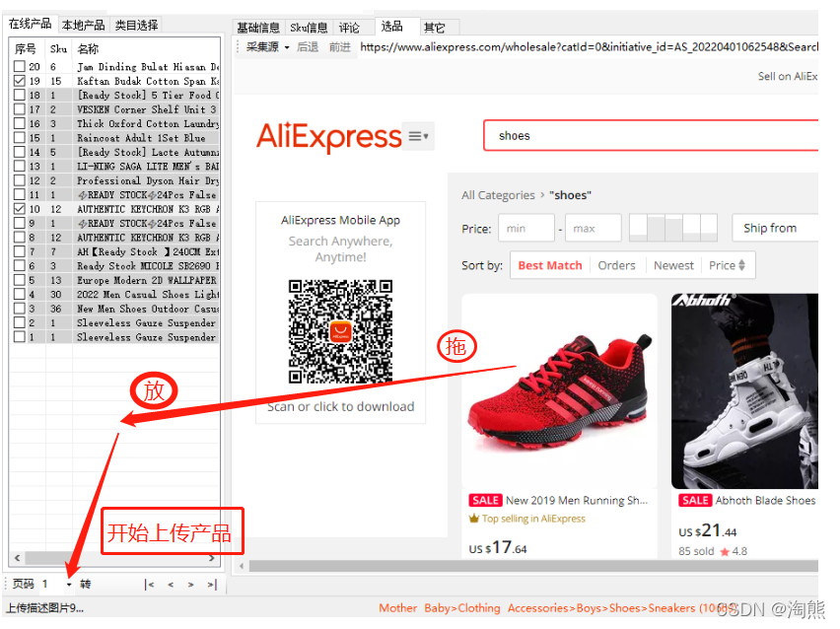
Task: Open the 评论 tab
Action: coord(349,28)
